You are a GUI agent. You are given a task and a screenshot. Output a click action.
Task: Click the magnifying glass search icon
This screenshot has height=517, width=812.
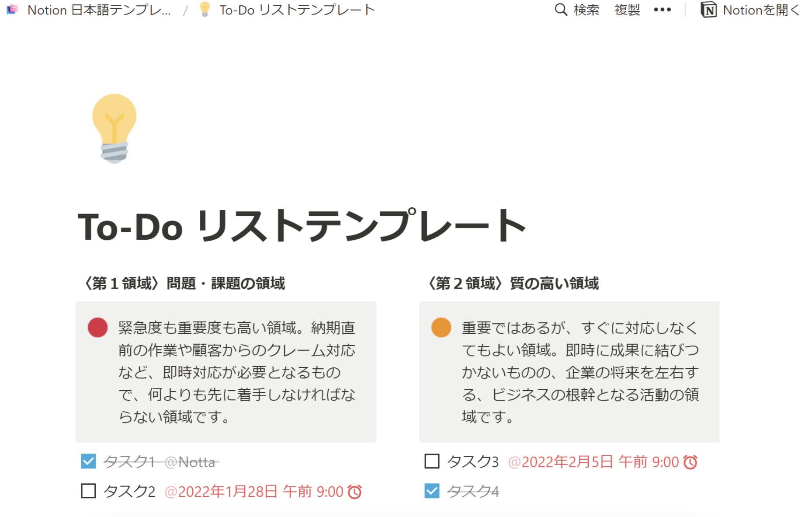coord(561,10)
